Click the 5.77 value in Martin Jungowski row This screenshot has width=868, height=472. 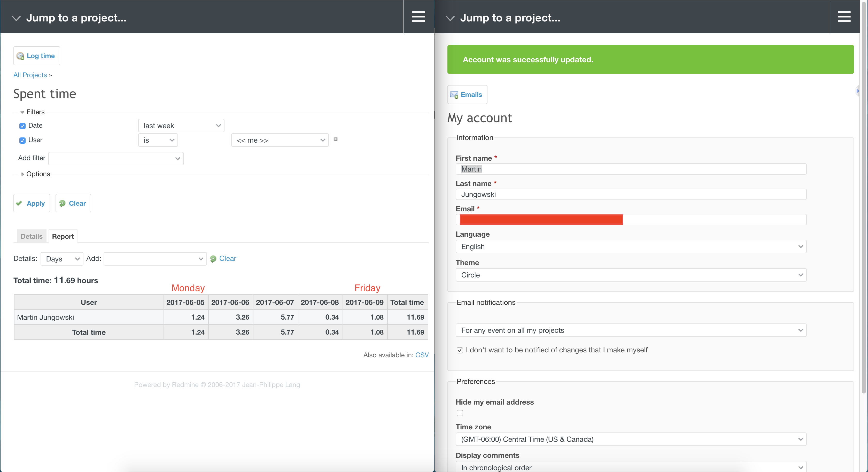pos(287,317)
